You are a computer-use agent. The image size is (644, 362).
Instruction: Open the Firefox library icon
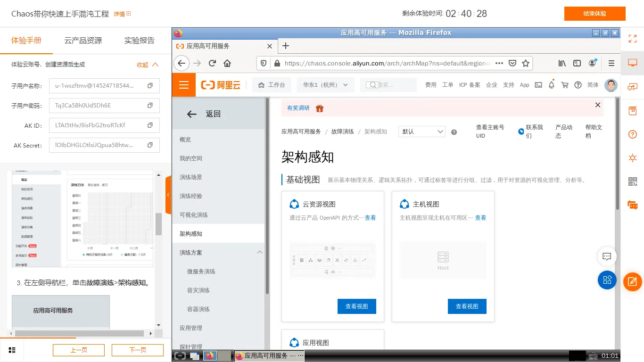562,63
